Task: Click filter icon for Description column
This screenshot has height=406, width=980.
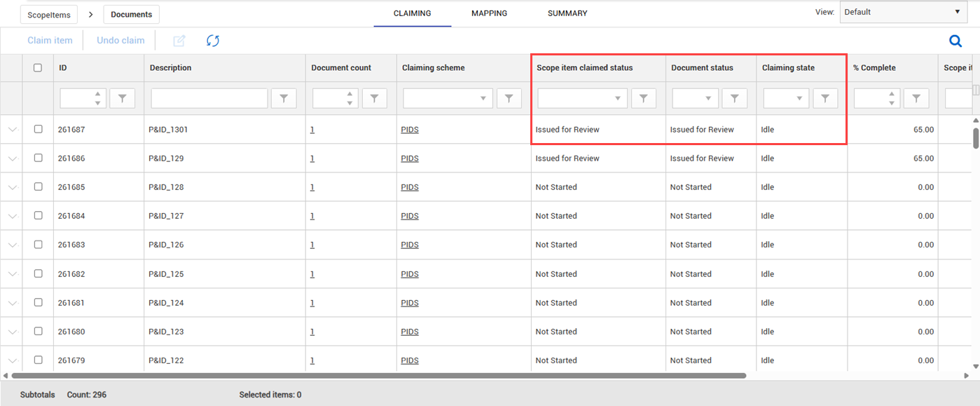Action: click(x=284, y=99)
